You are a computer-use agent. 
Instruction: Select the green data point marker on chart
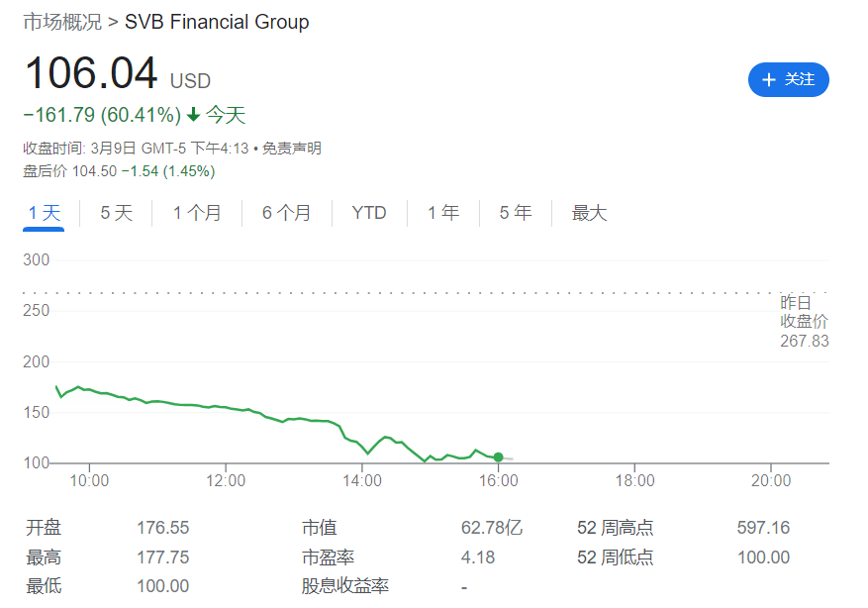coord(498,456)
